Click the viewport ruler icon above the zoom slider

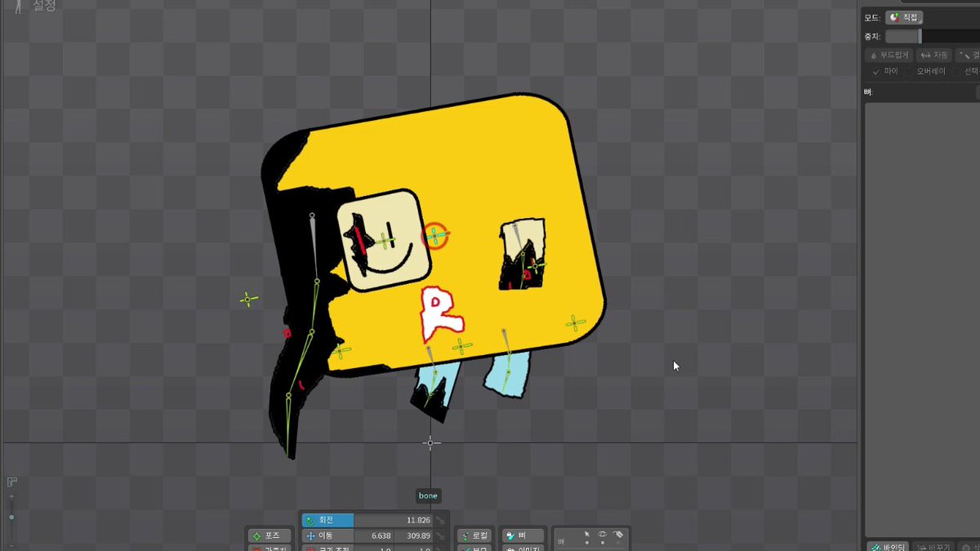click(x=11, y=482)
